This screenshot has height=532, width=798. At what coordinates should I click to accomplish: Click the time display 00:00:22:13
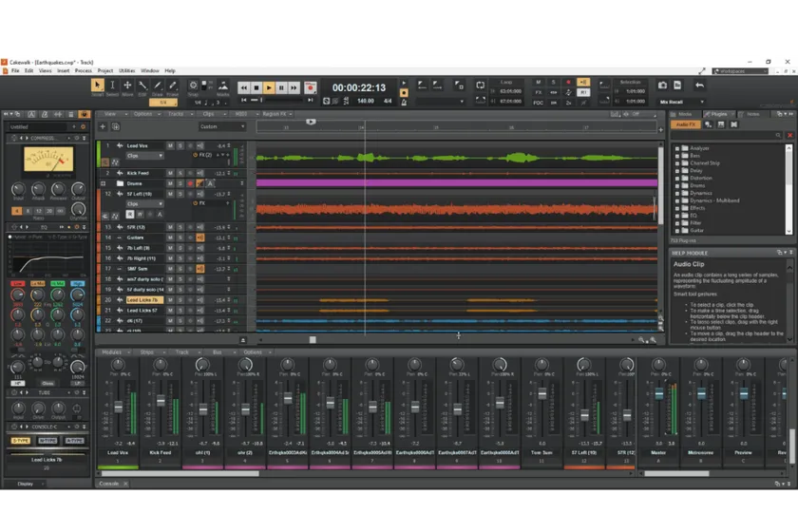[x=359, y=87]
